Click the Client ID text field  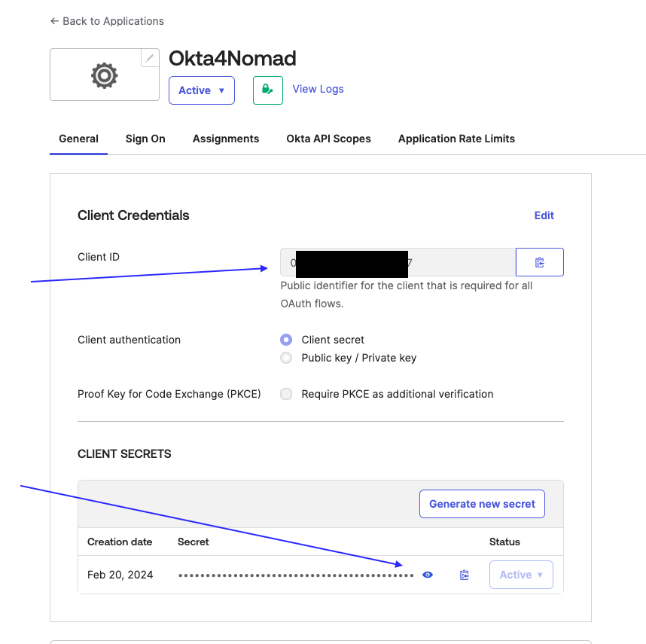tap(398, 262)
